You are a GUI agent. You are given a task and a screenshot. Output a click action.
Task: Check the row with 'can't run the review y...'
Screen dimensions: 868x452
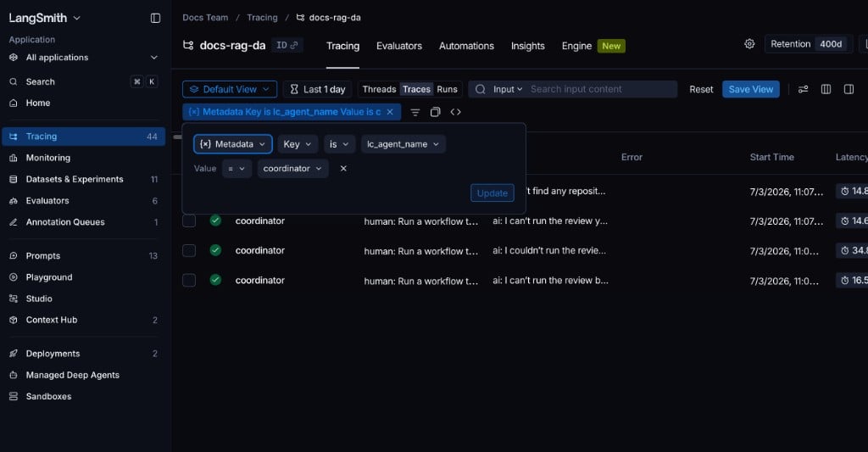(x=189, y=220)
